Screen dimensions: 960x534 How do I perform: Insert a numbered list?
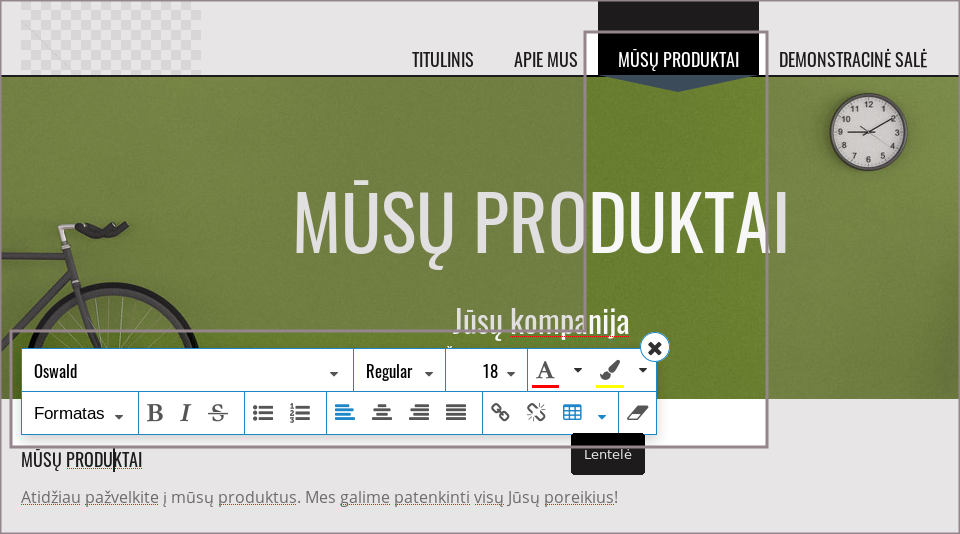[299, 413]
